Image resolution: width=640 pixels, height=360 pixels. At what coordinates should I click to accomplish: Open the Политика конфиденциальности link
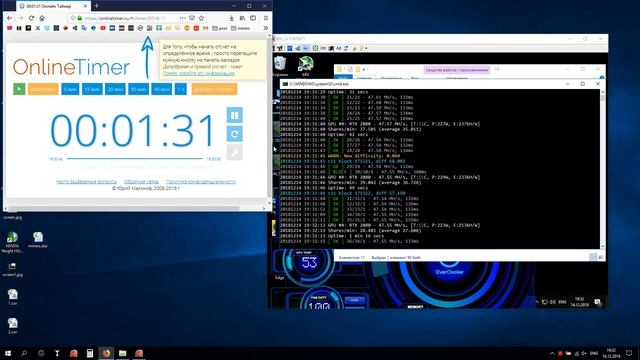pyautogui.click(x=201, y=182)
